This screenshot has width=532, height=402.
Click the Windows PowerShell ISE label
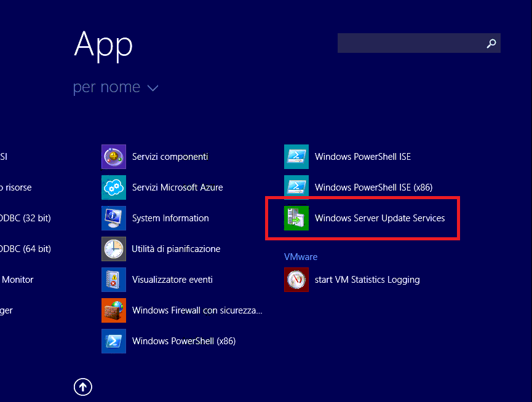point(363,157)
